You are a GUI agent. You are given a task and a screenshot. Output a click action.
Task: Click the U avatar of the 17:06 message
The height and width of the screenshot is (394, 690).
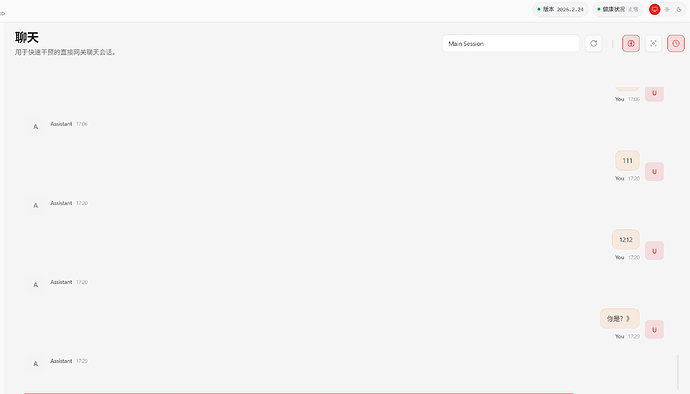[654, 93]
